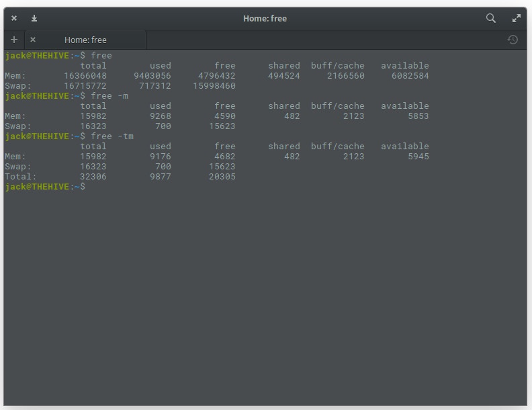Close the "Home: free" tab
Viewport: 532px width, 410px height.
click(33, 40)
